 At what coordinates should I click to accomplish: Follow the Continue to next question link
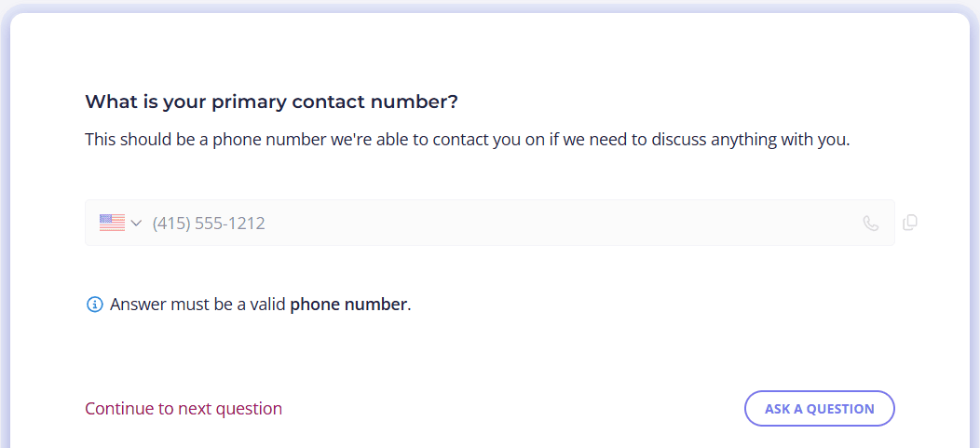pos(184,409)
